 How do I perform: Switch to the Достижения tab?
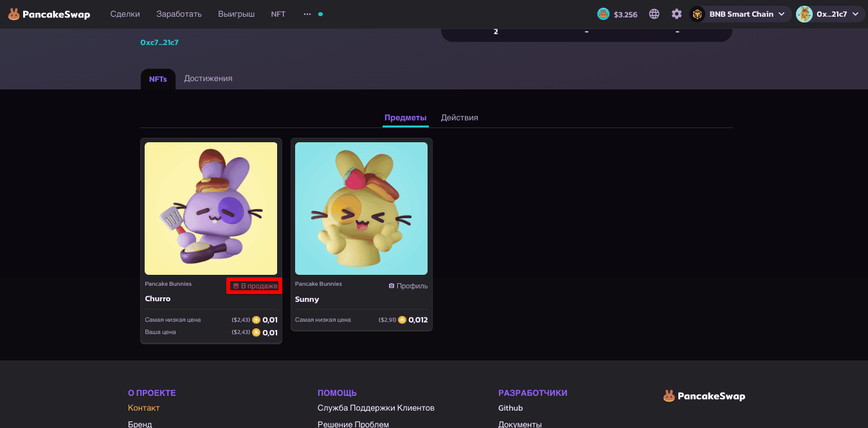[208, 79]
